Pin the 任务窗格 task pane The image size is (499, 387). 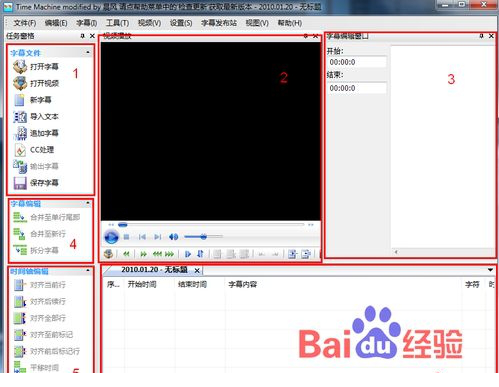pos(82,36)
